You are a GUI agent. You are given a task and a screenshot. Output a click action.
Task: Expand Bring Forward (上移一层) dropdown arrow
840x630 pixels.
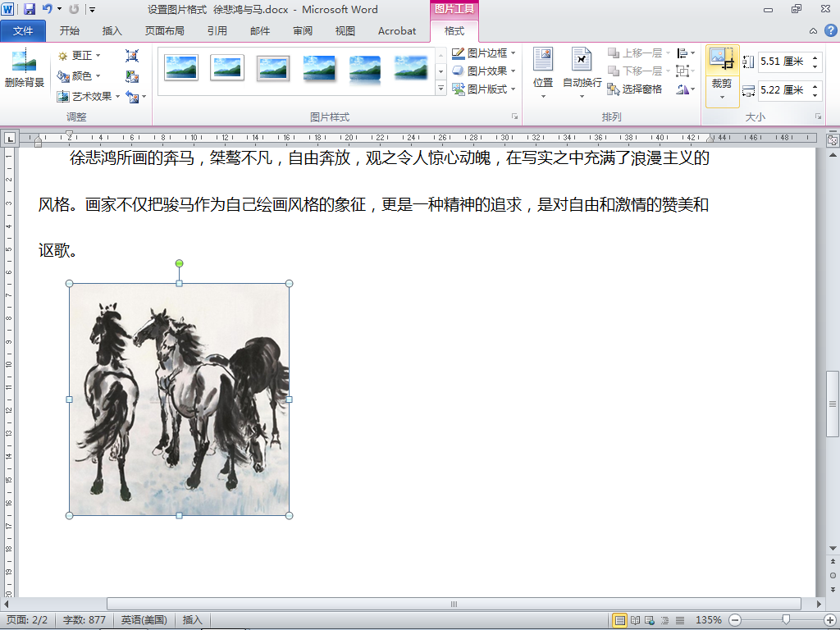(x=668, y=53)
